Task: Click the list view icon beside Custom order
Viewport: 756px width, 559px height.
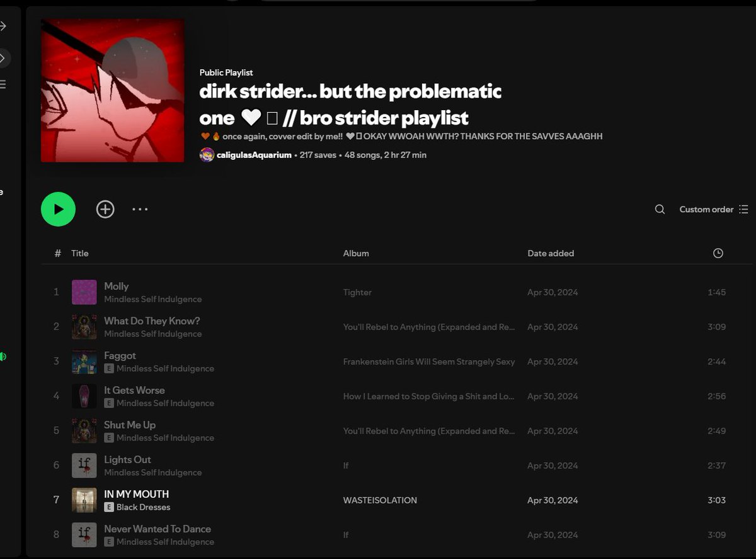Action: pyautogui.click(x=744, y=209)
